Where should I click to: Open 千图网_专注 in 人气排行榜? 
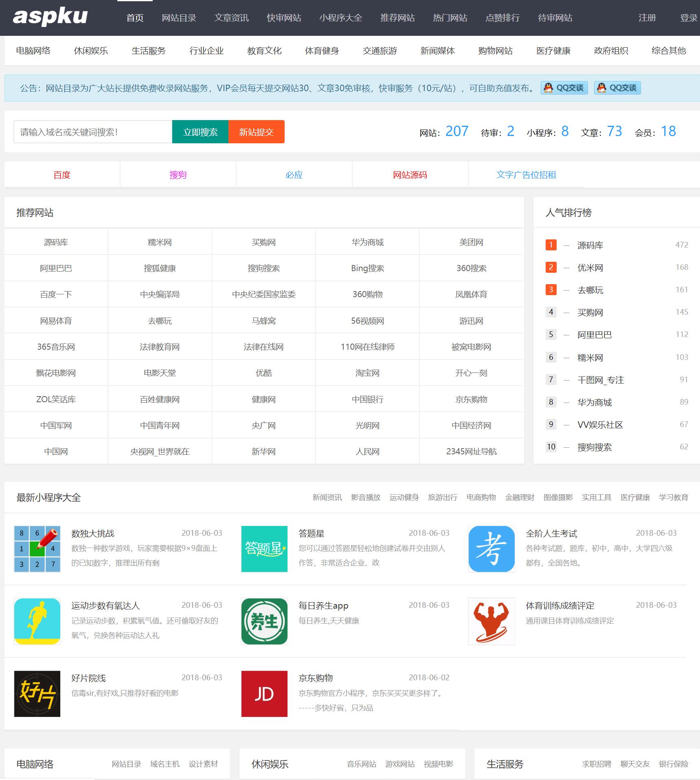pyautogui.click(x=601, y=380)
